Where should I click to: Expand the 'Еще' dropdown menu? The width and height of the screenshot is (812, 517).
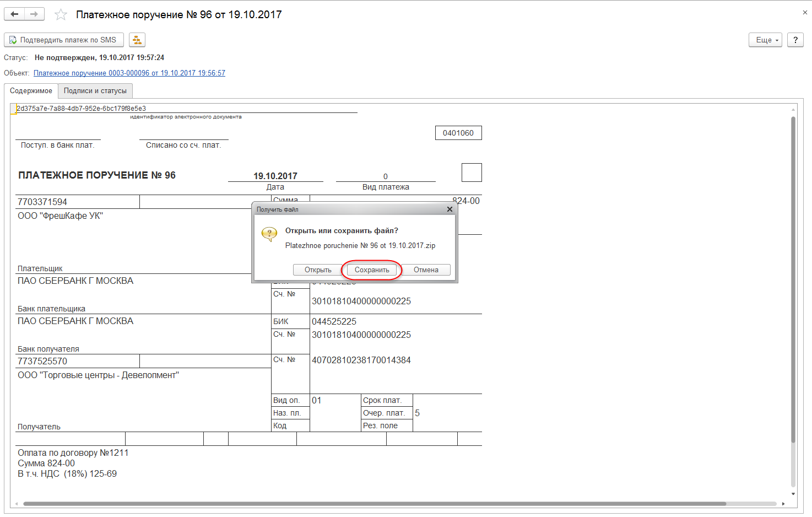coord(765,40)
